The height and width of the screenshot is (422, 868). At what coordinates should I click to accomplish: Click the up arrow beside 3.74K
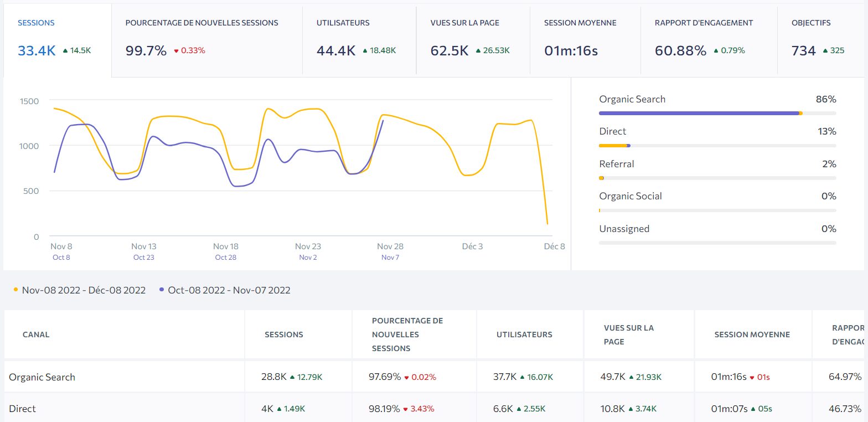coord(630,409)
